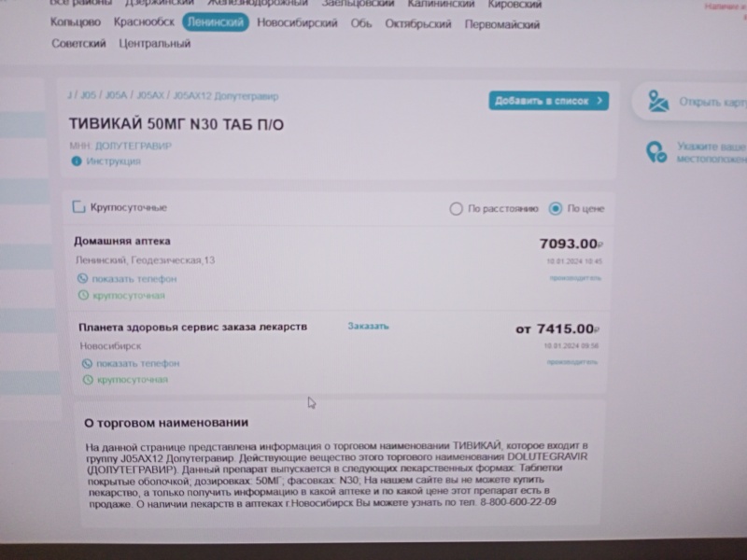Click the info icon beside Инструкция

coord(77,161)
